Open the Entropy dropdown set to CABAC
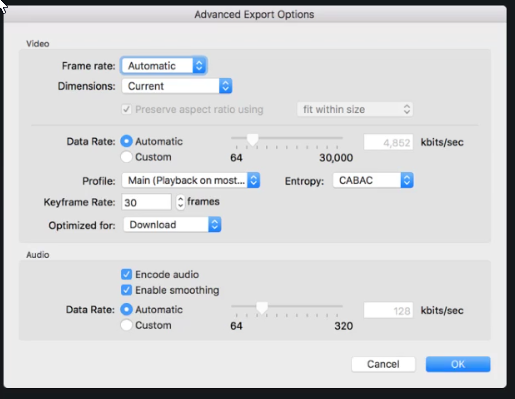The width and height of the screenshot is (515, 399). pos(373,180)
